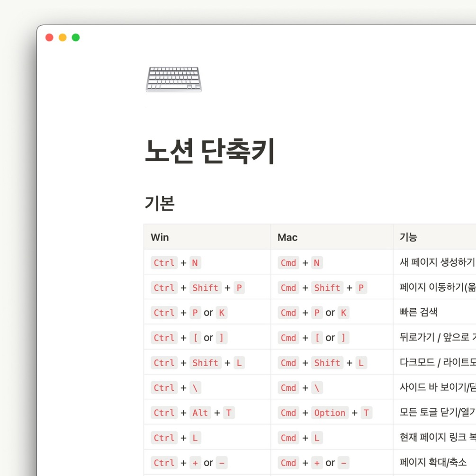This screenshot has width=476, height=476.
Task: Click the Win cell Ctrl + [ or ]
Action: (207, 337)
